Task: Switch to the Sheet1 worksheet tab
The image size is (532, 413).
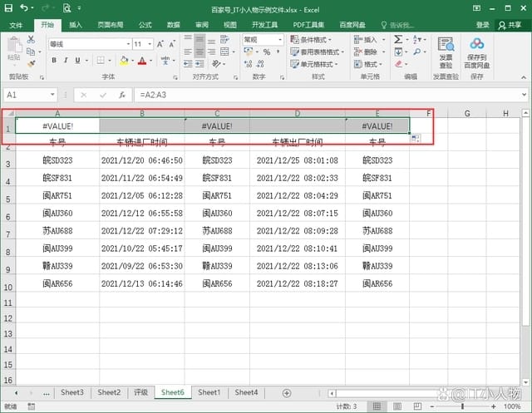Action: 209,392
